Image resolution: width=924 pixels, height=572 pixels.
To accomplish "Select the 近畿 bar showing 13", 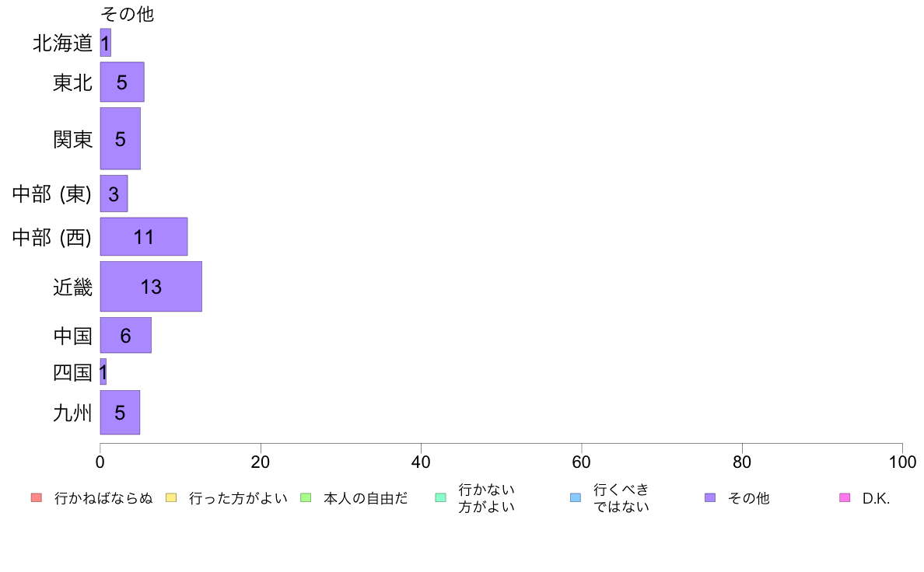I will pos(151,286).
